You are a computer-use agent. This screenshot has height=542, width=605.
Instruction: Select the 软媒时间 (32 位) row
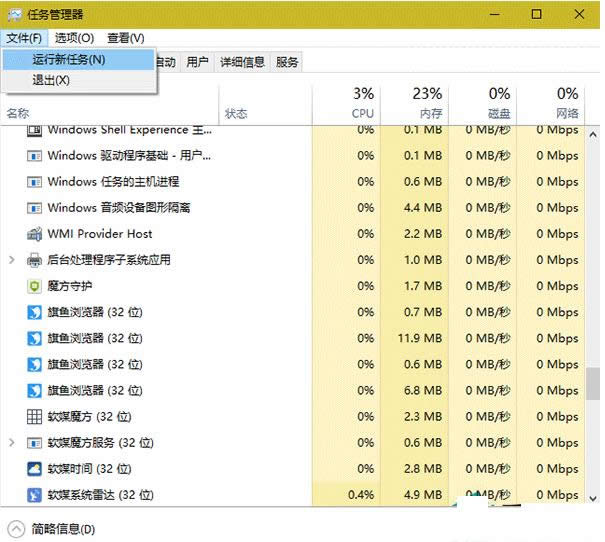293,469
